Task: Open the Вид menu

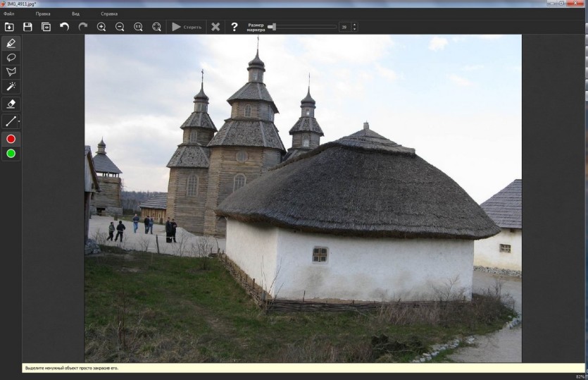Action: 75,14
